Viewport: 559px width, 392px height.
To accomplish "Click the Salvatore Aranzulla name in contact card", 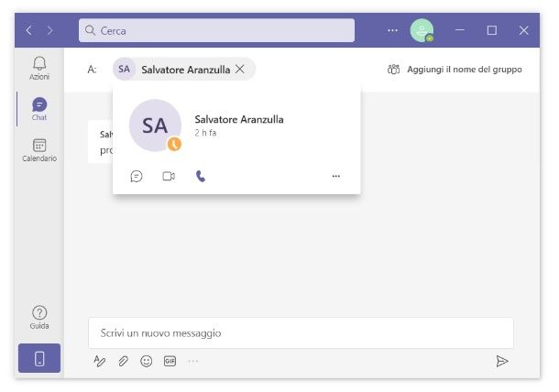I will (x=239, y=119).
